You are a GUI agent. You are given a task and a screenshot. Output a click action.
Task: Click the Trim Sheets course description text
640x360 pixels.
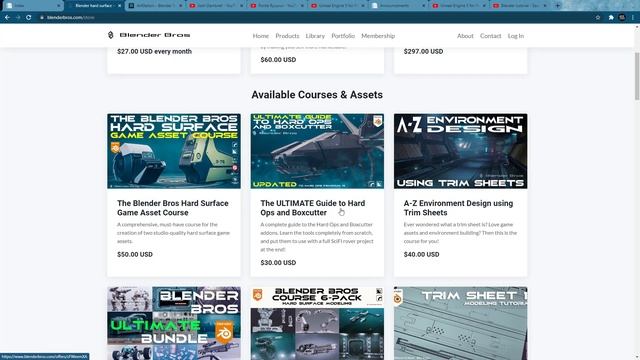[x=460, y=233]
